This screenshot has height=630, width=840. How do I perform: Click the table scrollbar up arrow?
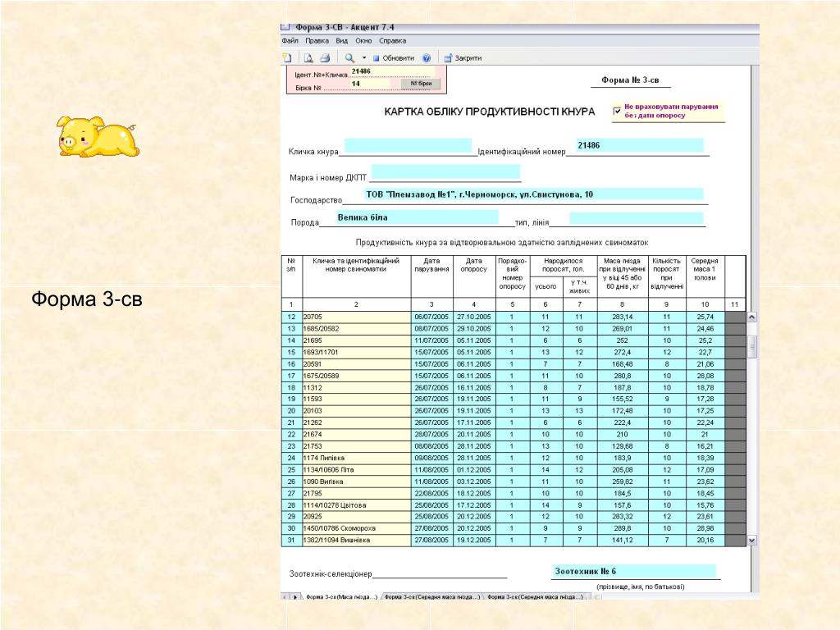752,317
